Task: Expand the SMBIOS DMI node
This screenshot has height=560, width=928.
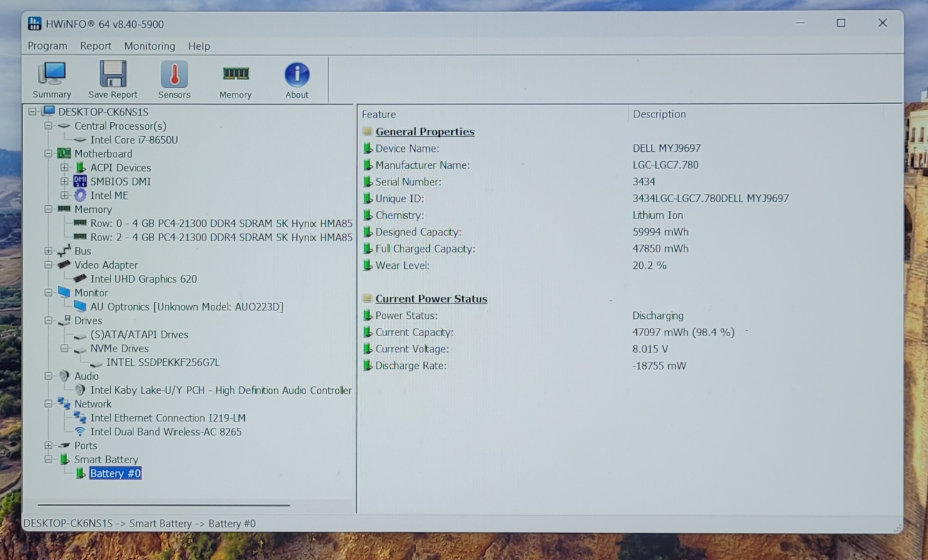Action: pos(64,181)
